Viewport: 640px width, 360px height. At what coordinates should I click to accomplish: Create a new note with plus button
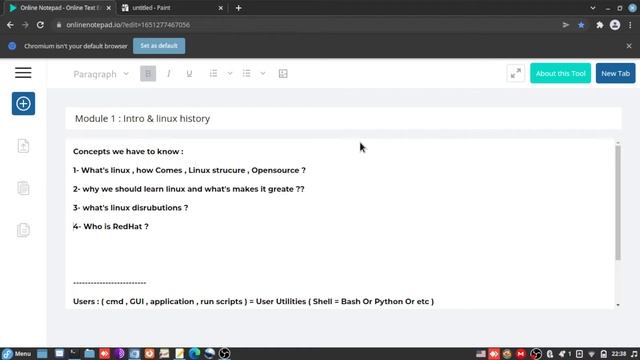pos(23,104)
